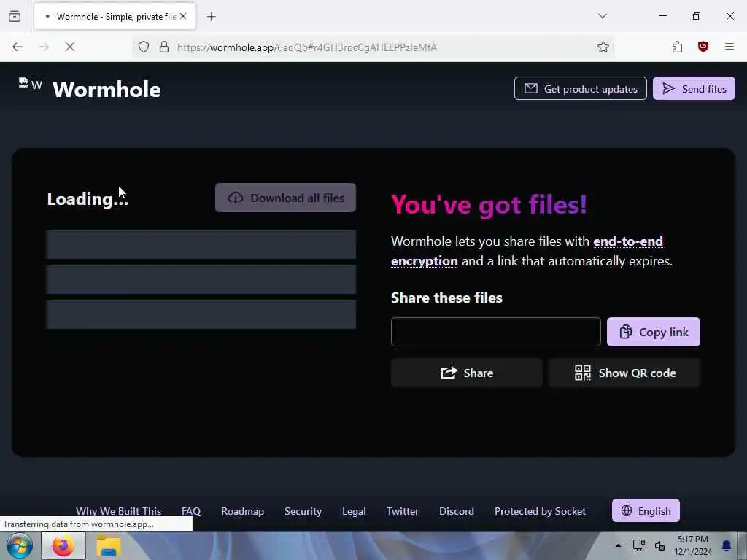Click the Firefox taskbar icon

63,546
